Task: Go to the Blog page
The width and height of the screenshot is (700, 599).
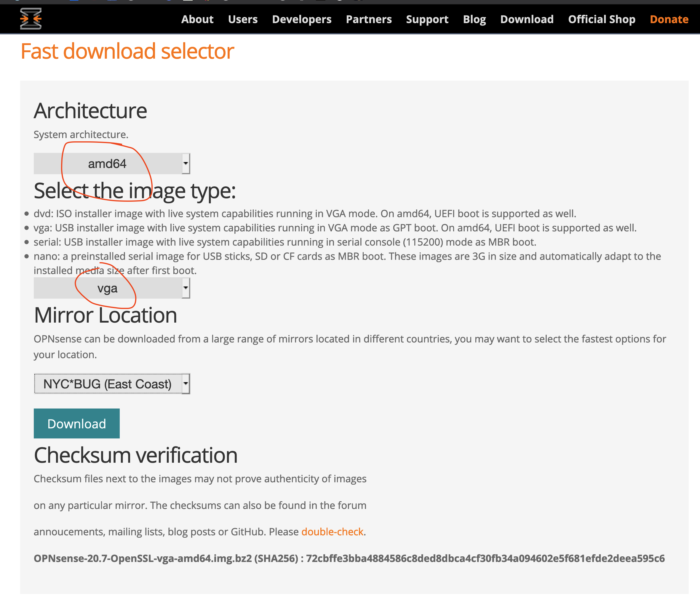Action: pos(474,19)
